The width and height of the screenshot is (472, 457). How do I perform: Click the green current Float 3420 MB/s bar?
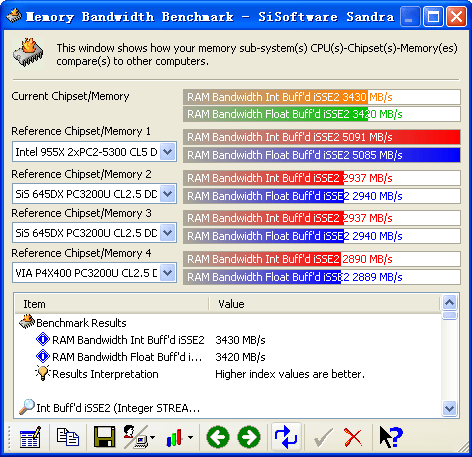tap(322, 114)
